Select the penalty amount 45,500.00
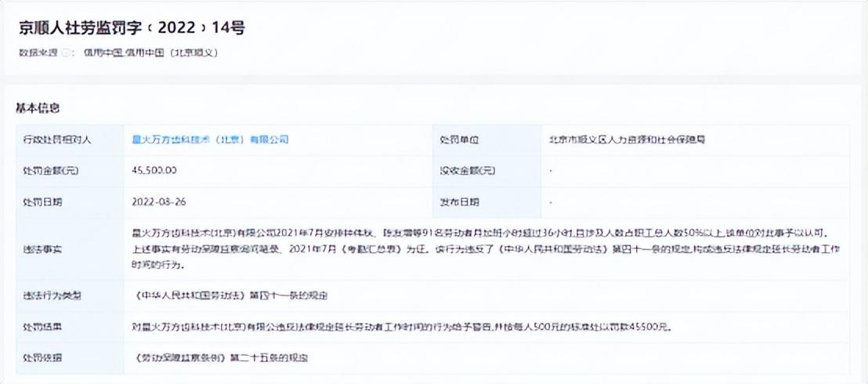The height and width of the screenshot is (384, 868). [x=154, y=171]
